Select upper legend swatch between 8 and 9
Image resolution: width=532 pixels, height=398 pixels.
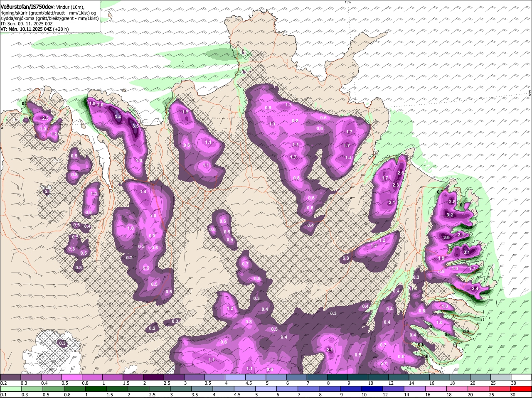337,377
